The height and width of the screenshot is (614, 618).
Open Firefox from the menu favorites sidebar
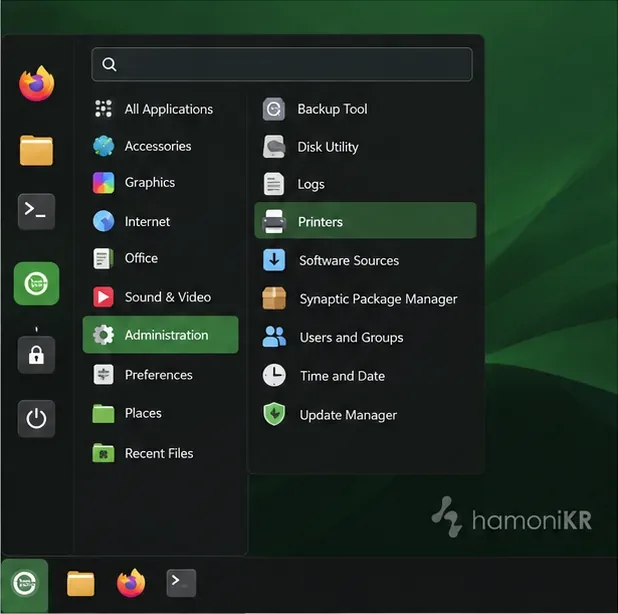(36, 83)
